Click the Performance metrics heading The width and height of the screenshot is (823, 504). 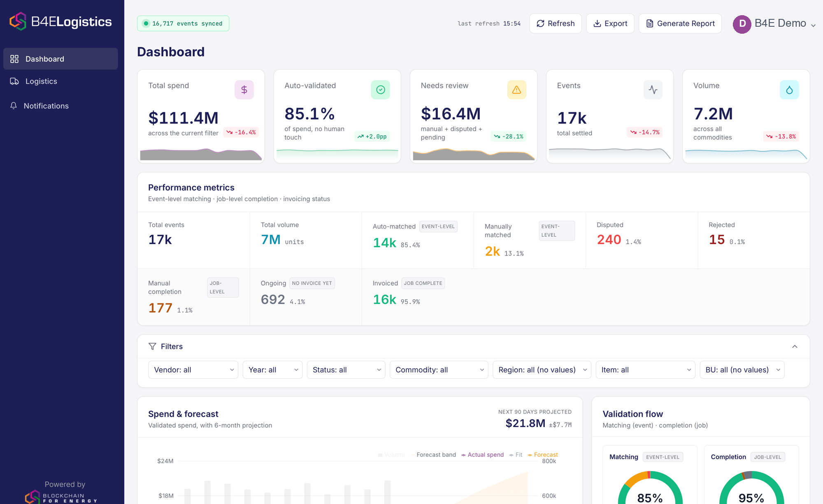(191, 187)
